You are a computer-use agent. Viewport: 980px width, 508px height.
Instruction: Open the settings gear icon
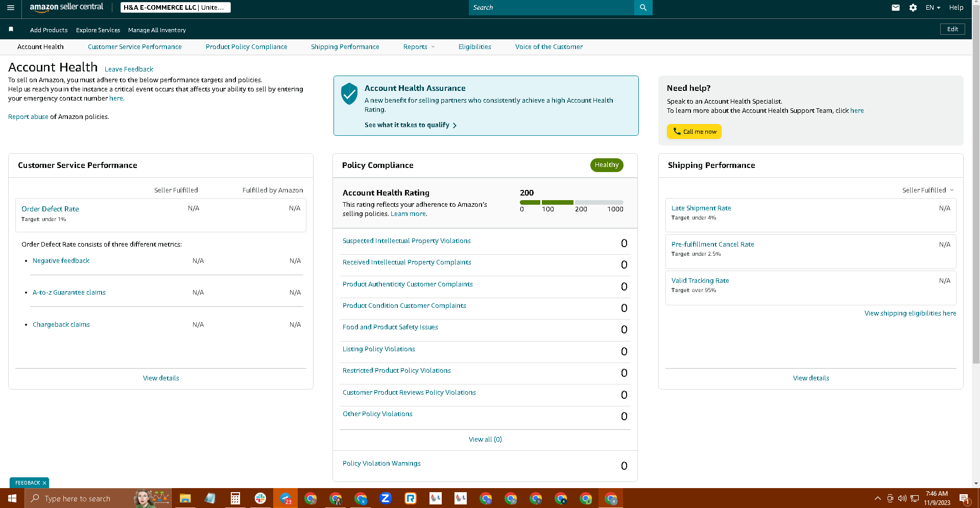tap(913, 8)
